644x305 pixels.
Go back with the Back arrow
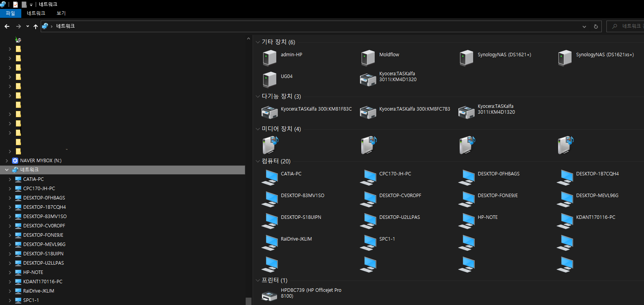tap(7, 26)
